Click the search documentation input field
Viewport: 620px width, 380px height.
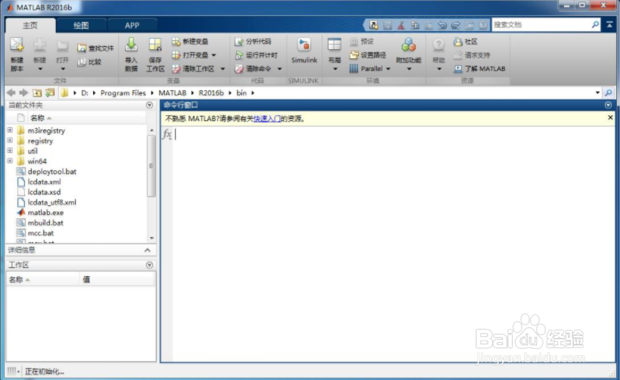[x=541, y=25]
